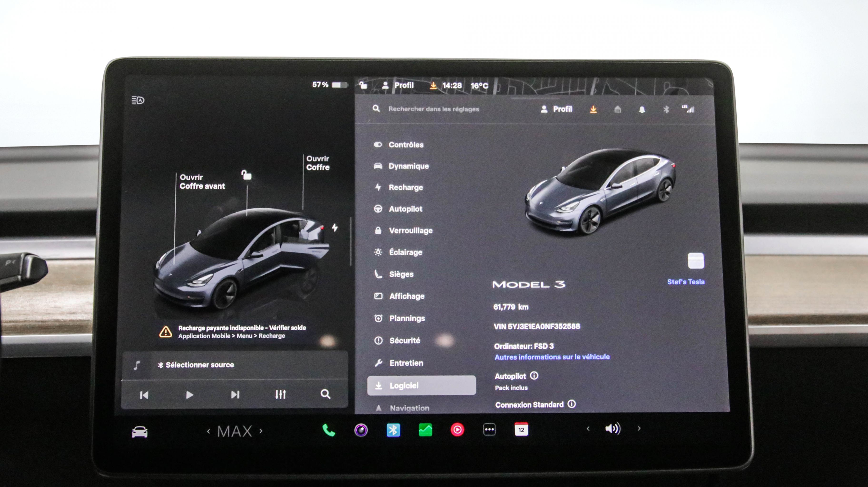Screen dimensions: 868x487
Task: Tap Ouvrir Coffre avant button
Action: pyautogui.click(x=202, y=181)
